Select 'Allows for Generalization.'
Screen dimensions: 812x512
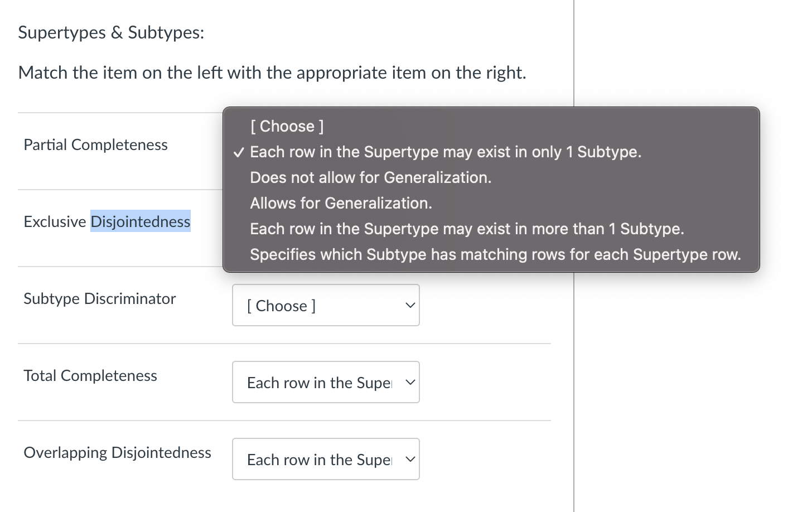[x=341, y=203]
